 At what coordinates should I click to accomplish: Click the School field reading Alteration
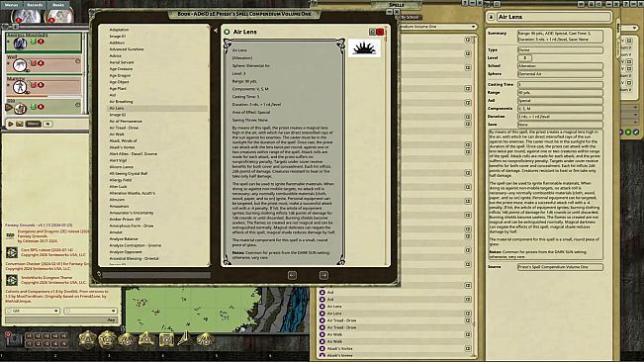tap(560, 65)
